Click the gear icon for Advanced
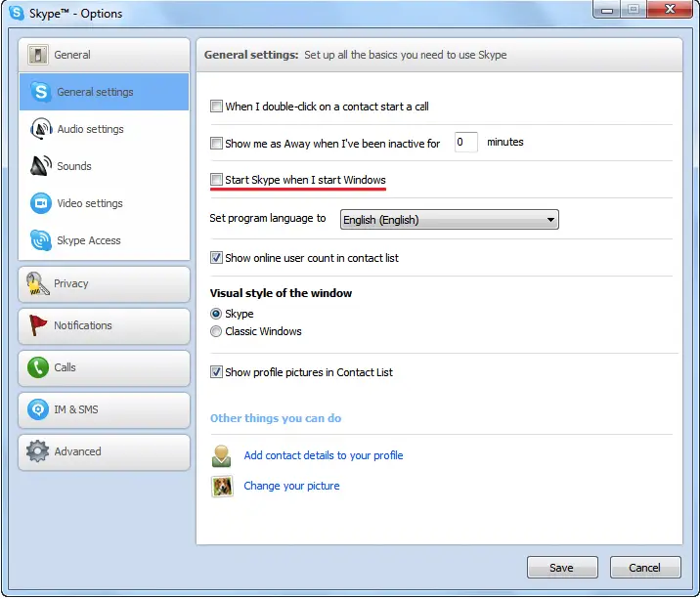 37,451
